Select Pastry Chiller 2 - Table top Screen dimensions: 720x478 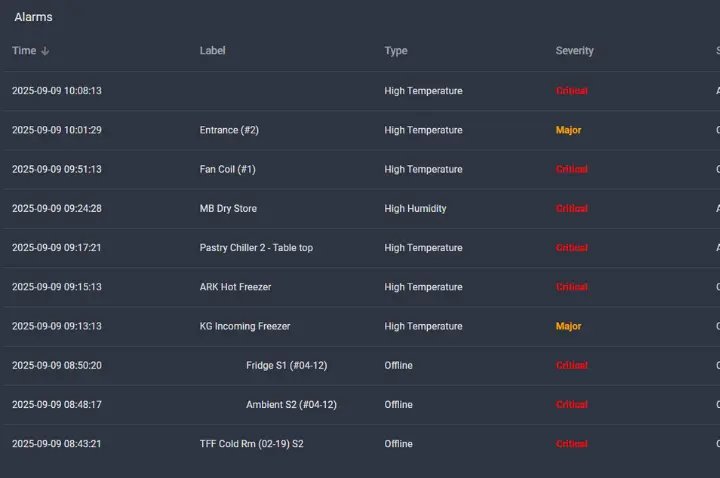pyautogui.click(x=256, y=248)
